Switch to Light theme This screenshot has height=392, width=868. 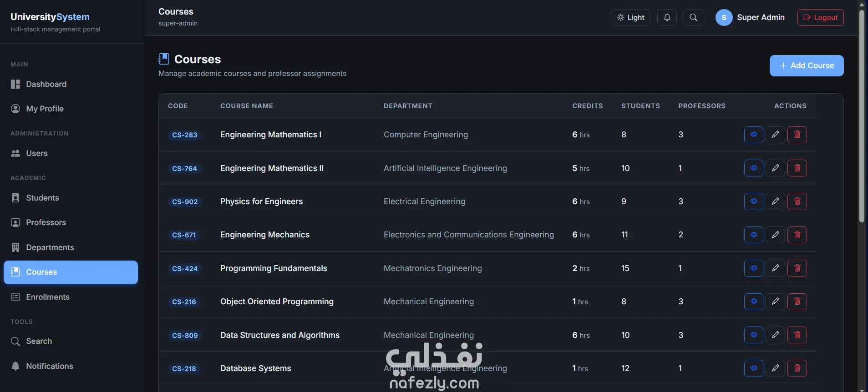[630, 17]
